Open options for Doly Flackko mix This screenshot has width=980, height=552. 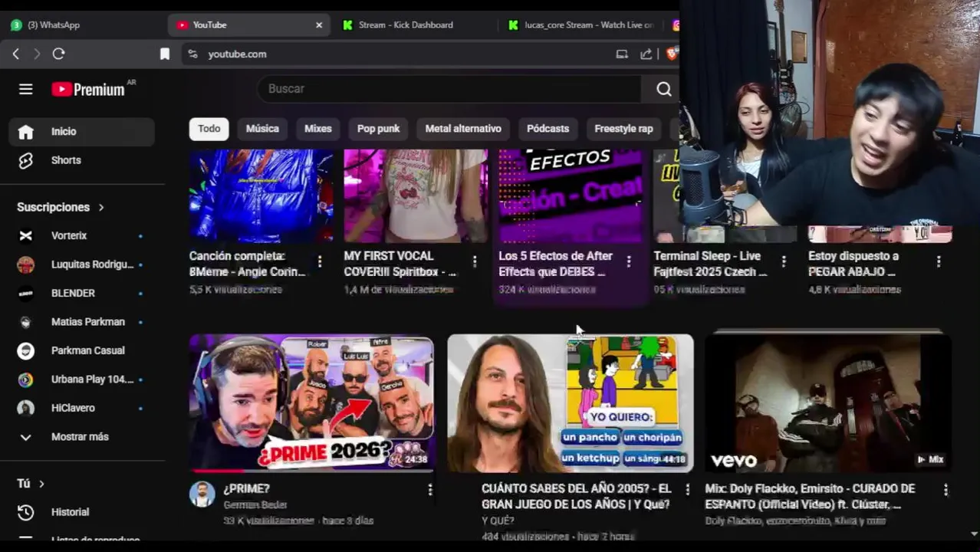[945, 489]
